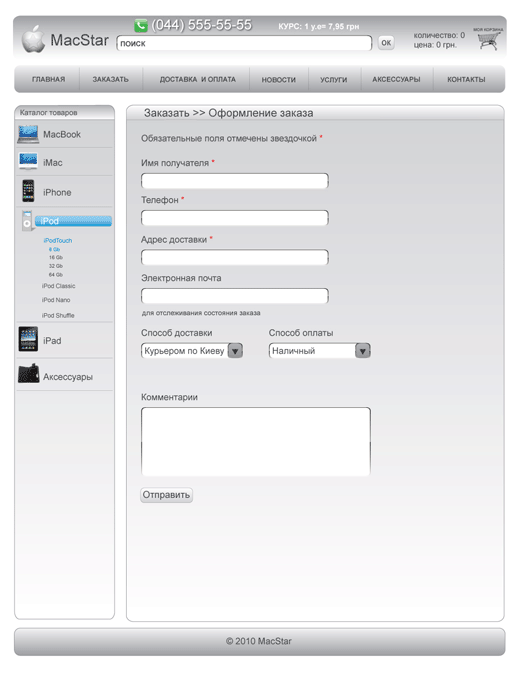Go to the ГЛАВНАЯ menu item
Screen dimensions: 514x673
(48, 79)
